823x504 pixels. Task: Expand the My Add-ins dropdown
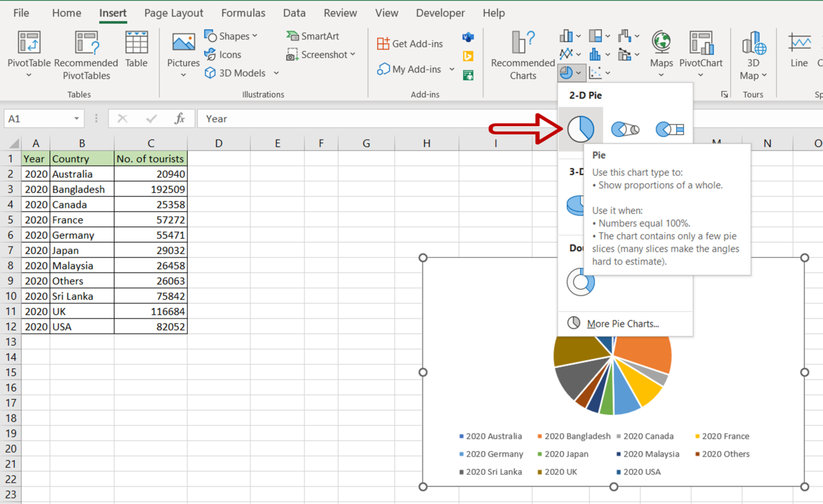[452, 69]
